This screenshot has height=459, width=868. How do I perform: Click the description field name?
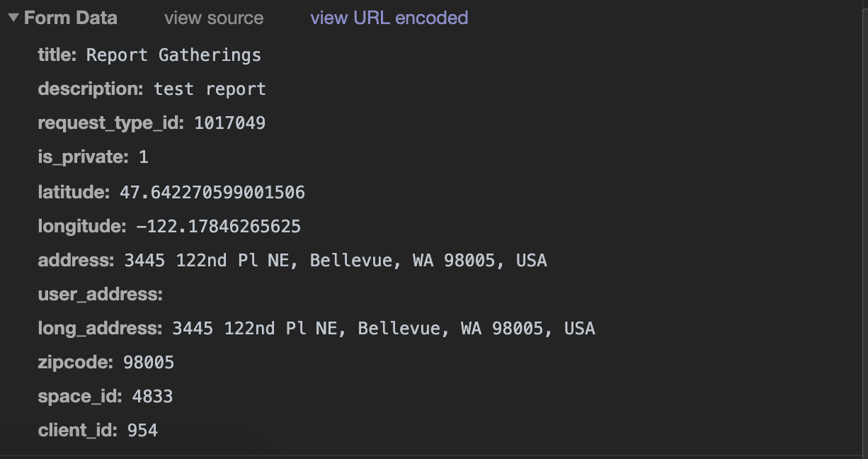[x=91, y=89]
